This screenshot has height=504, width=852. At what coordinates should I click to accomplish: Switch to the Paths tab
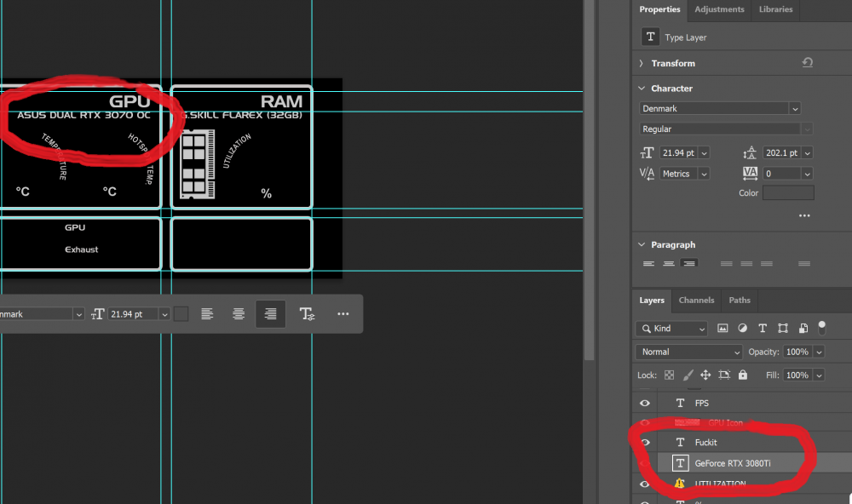tap(740, 301)
